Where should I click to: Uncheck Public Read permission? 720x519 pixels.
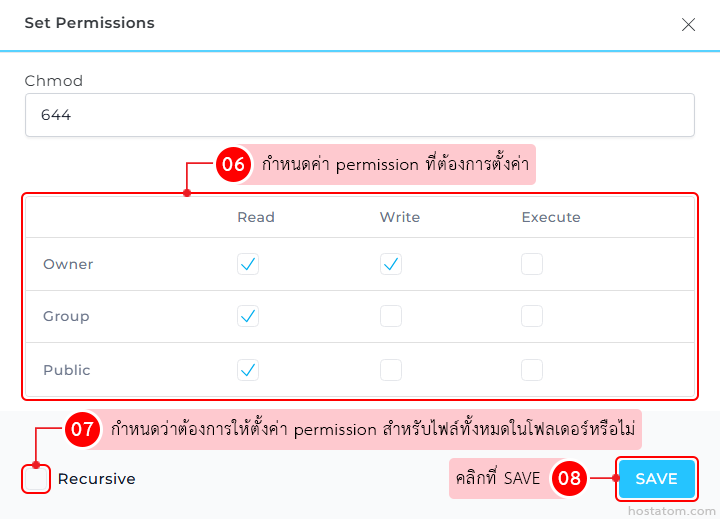(x=248, y=370)
